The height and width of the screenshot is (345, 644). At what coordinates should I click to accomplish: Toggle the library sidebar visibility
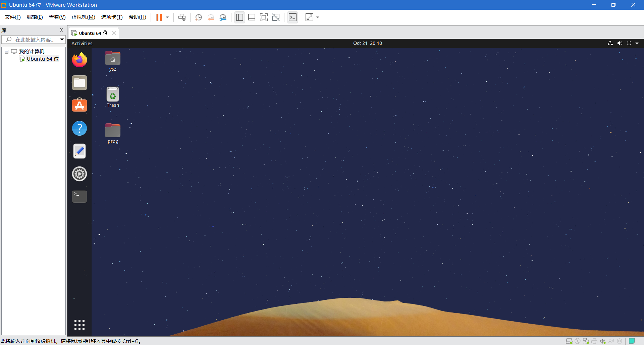(239, 17)
